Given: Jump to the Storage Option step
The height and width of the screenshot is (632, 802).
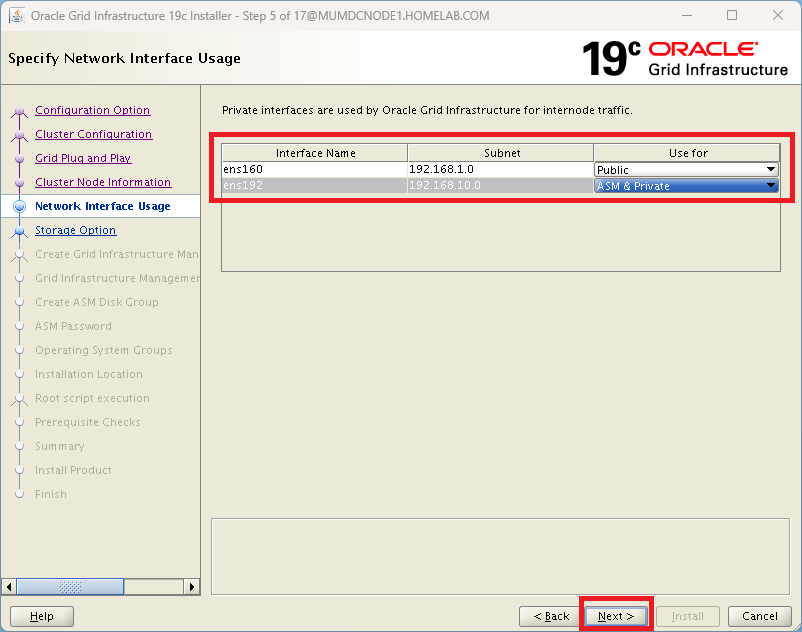Looking at the screenshot, I should pos(75,231).
